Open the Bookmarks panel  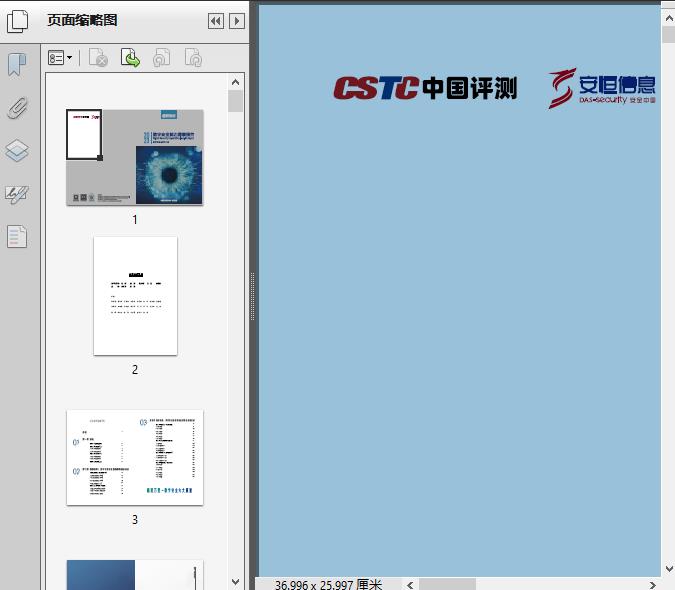[x=17, y=65]
